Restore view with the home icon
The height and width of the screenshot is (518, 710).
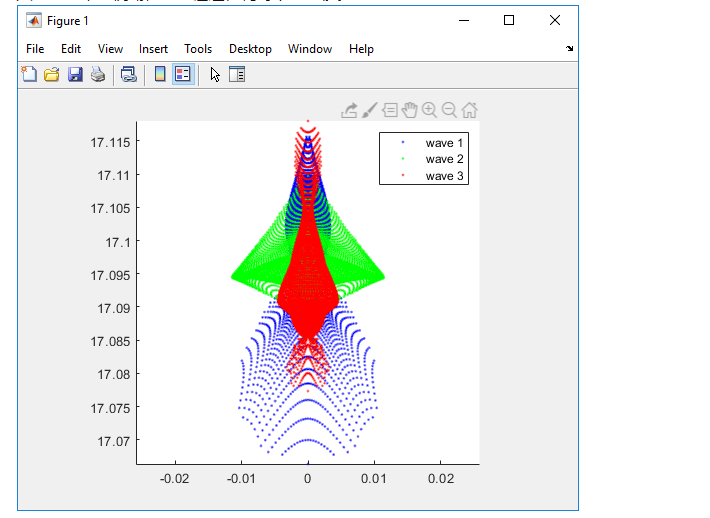pos(469,110)
